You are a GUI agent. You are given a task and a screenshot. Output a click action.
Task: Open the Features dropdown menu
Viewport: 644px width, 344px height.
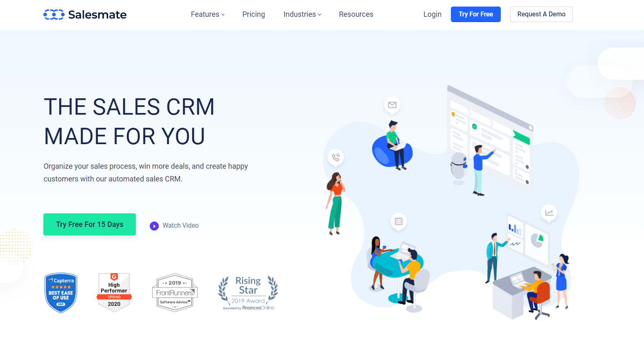(x=207, y=14)
